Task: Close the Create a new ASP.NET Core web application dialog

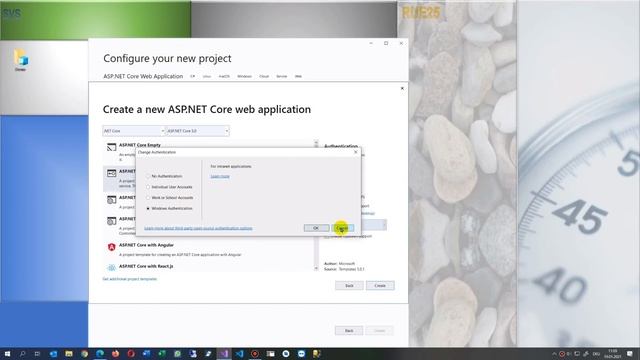Action: 402,88
